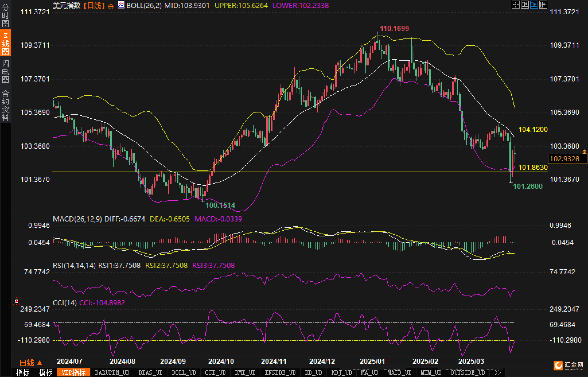Click the CCI:-104.8982 value

point(102,303)
